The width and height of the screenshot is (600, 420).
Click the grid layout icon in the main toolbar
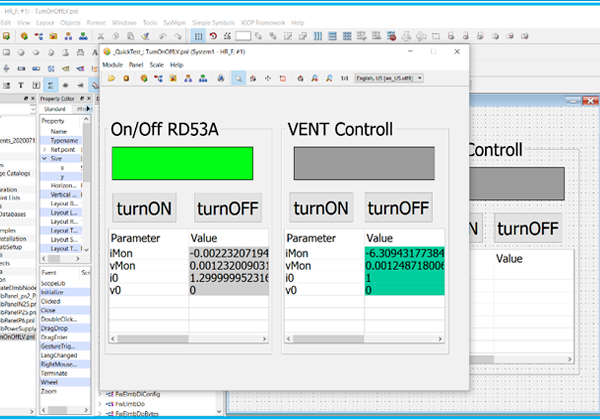(347, 36)
